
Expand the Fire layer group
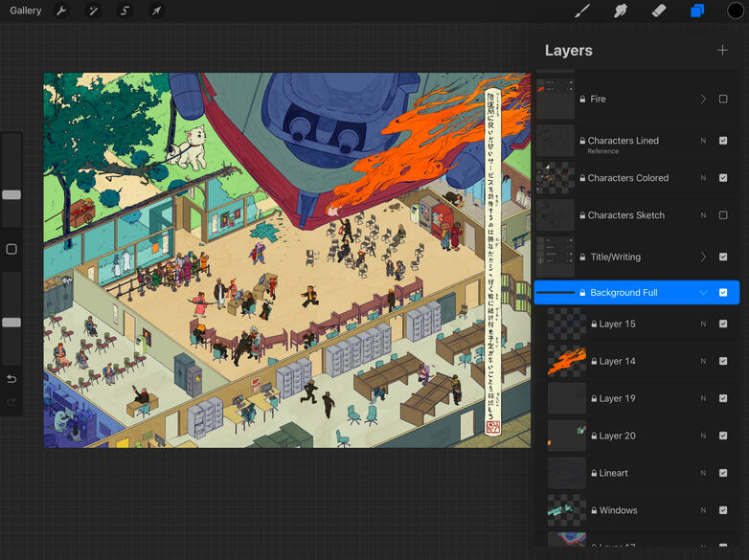(703, 99)
